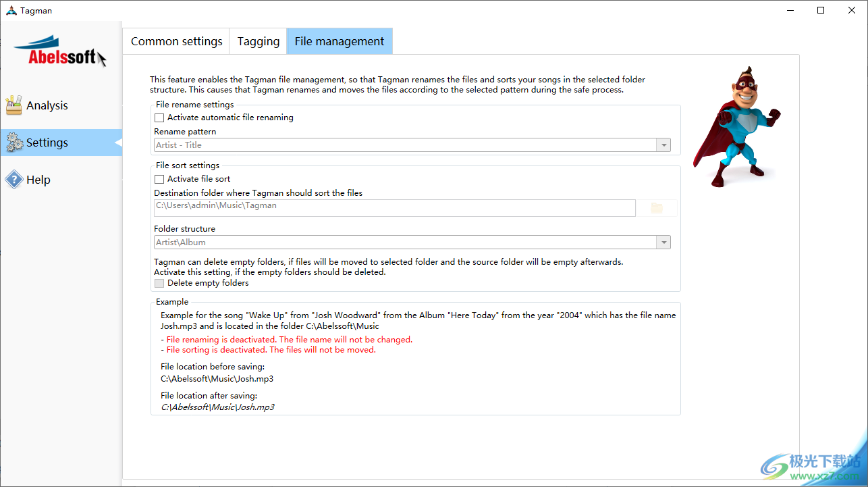Click the destination folder path field
Viewport: 868px width, 487px height.
point(395,208)
